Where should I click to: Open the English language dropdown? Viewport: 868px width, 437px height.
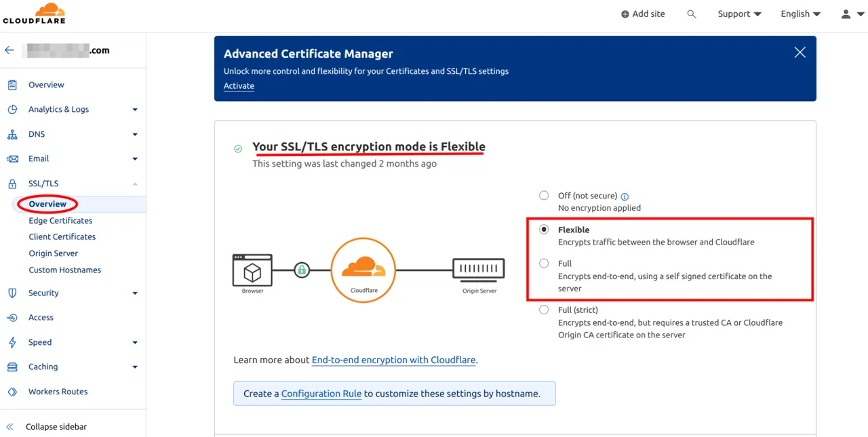click(800, 14)
